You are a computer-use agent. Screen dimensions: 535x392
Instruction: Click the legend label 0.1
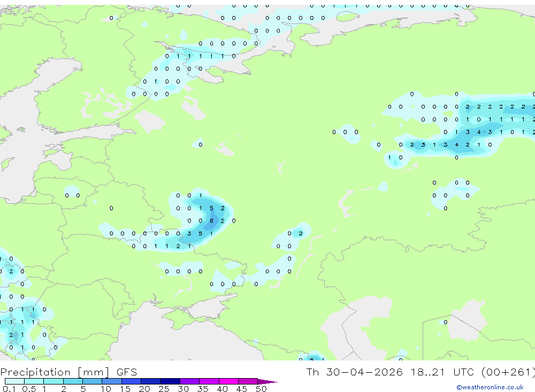click(x=9, y=389)
